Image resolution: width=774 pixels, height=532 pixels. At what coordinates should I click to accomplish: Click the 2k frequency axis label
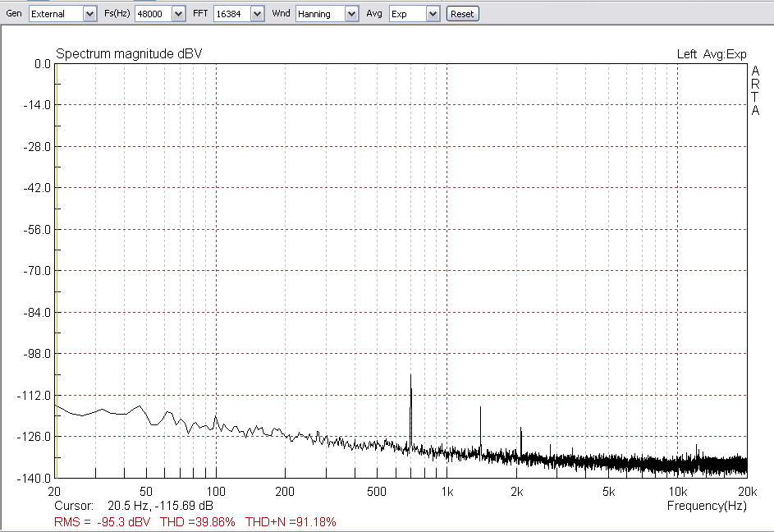click(517, 492)
